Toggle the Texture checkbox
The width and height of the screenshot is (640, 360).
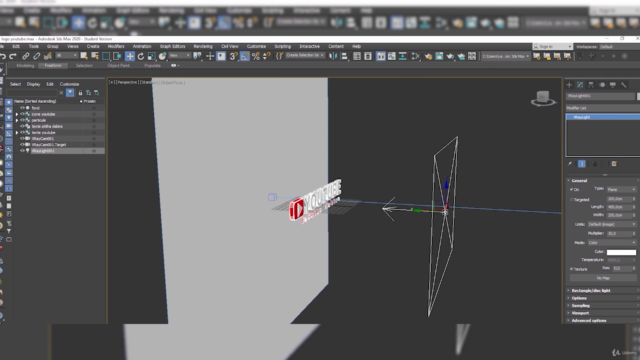pos(571,269)
